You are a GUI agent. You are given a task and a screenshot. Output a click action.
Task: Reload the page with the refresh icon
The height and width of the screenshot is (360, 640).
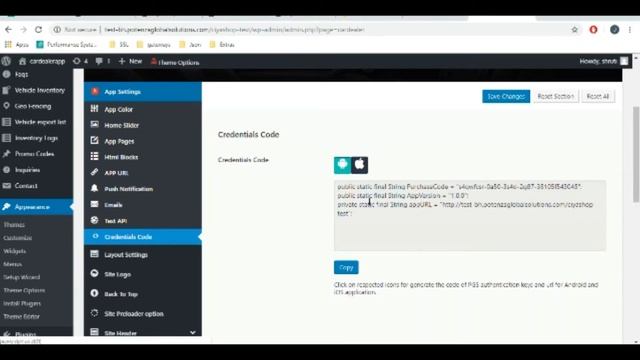click(x=38, y=29)
